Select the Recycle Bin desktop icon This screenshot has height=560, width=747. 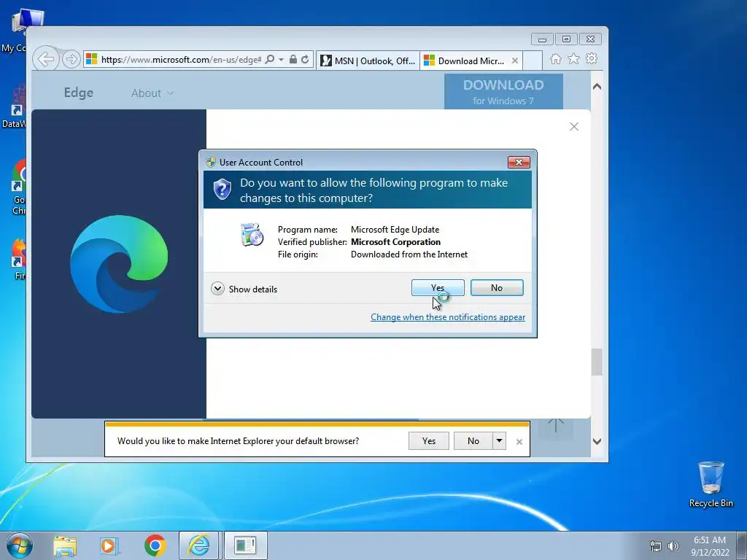point(711,484)
